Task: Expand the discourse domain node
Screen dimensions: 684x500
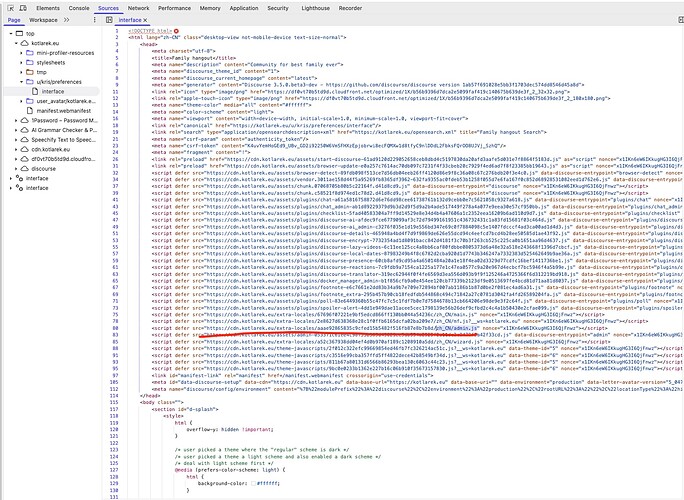Action: 16,168
